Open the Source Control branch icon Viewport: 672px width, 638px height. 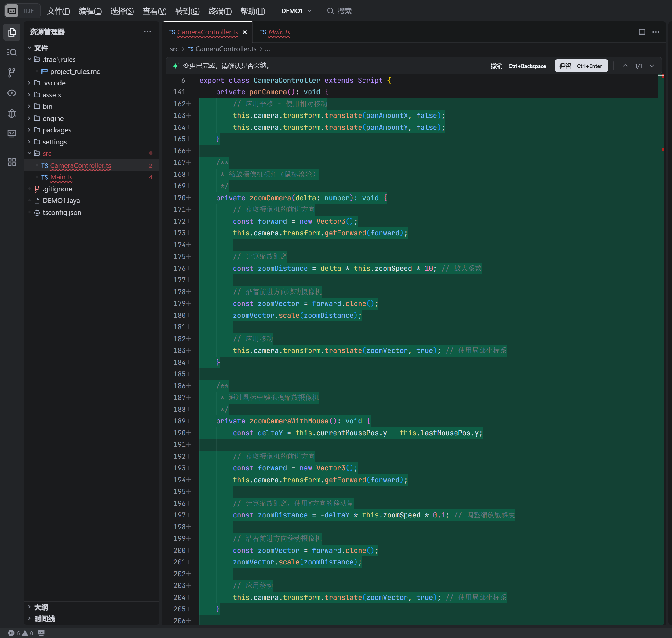coord(12,72)
